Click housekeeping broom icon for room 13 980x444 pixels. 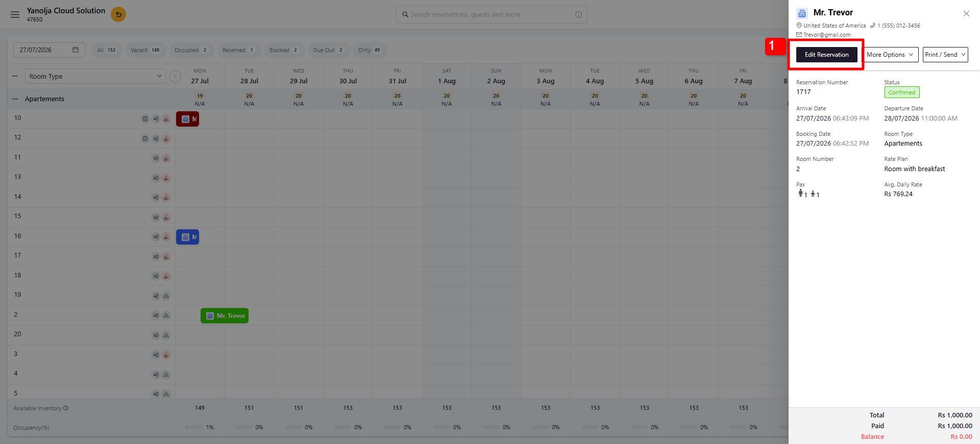coord(166,178)
